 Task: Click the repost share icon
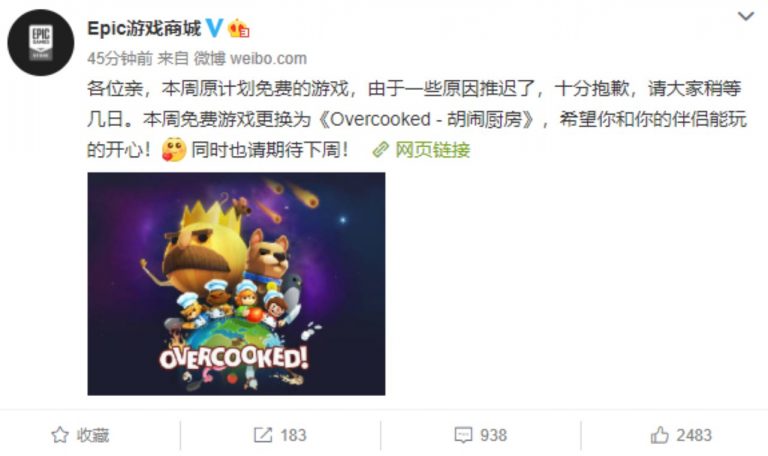(263, 435)
